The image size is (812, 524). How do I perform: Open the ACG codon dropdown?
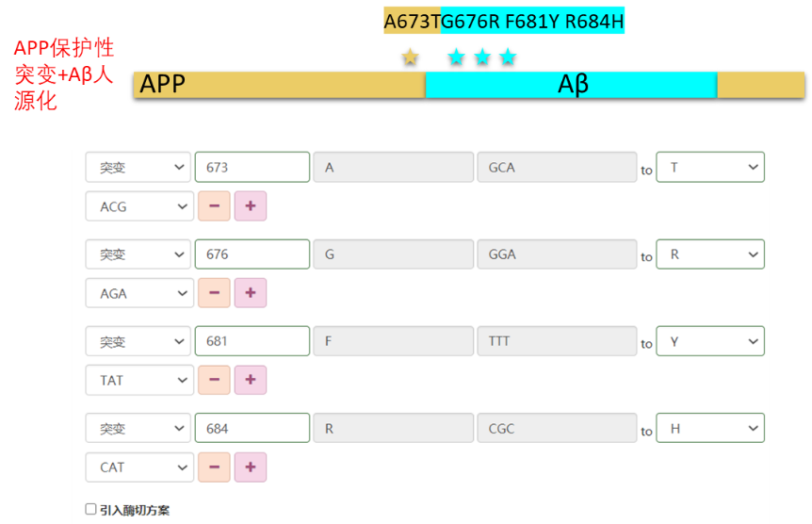pos(138,206)
